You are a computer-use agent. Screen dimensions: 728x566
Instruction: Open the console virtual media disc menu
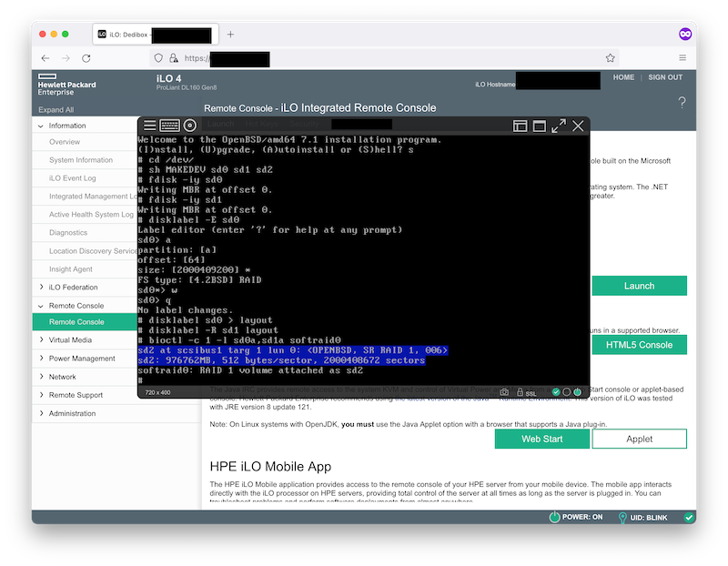pos(190,126)
